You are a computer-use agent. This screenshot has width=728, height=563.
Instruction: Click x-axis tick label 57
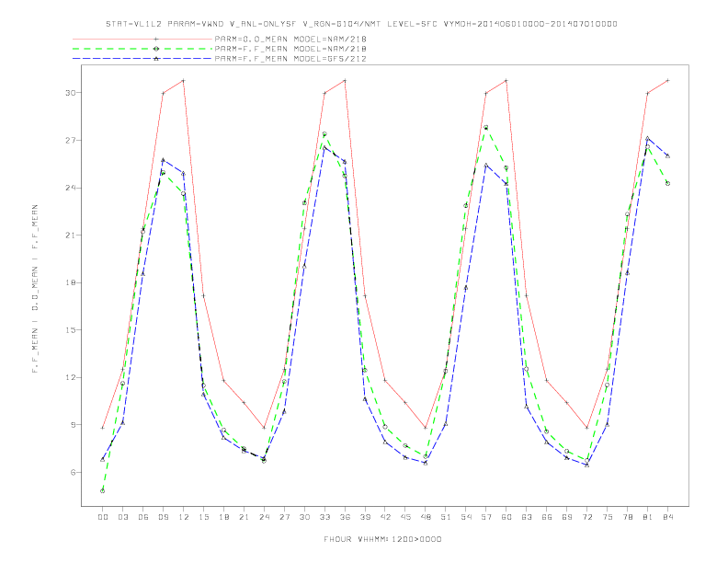[x=486, y=517]
